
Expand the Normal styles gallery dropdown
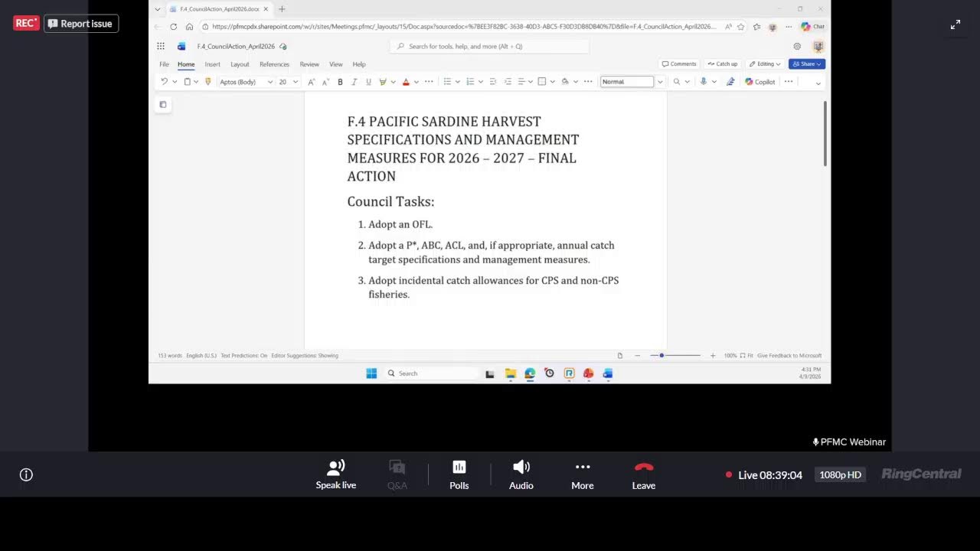pyautogui.click(x=660, y=82)
